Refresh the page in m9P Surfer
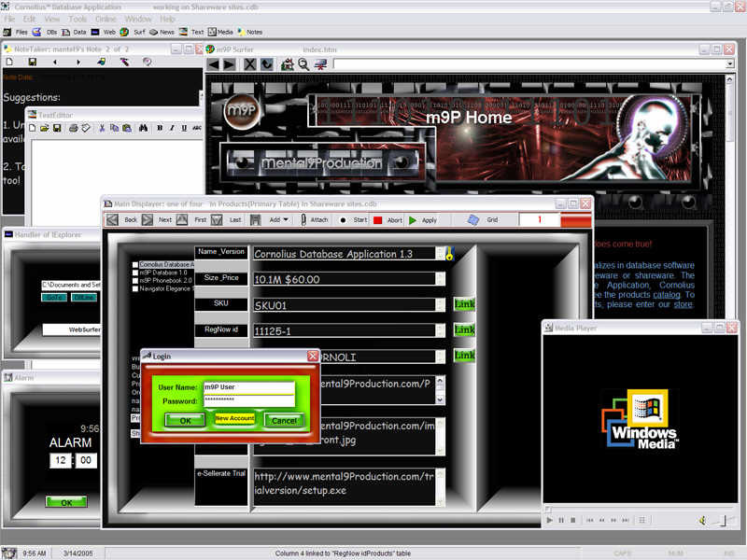The width and height of the screenshot is (747, 560). point(267,64)
